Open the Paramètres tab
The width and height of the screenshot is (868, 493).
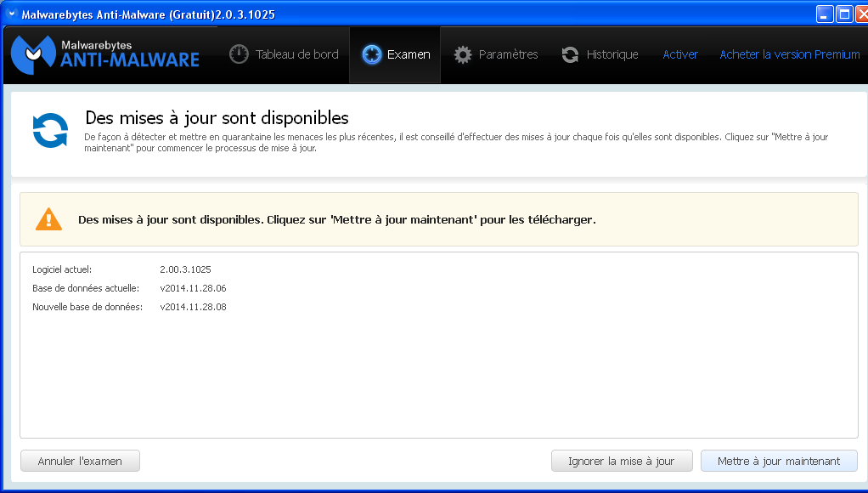(496, 54)
